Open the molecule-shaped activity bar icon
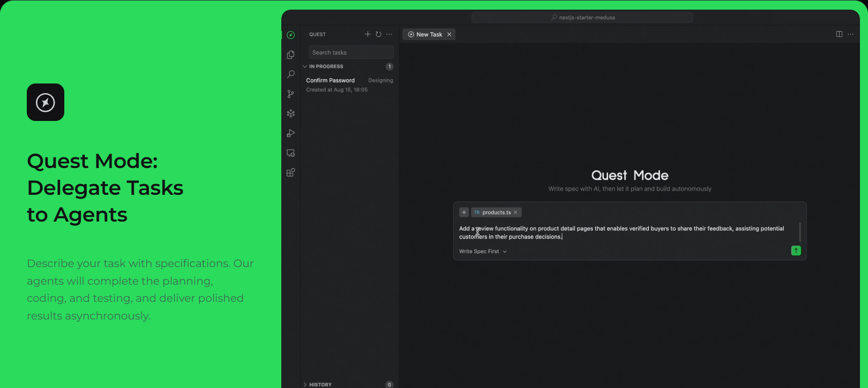 [x=290, y=113]
